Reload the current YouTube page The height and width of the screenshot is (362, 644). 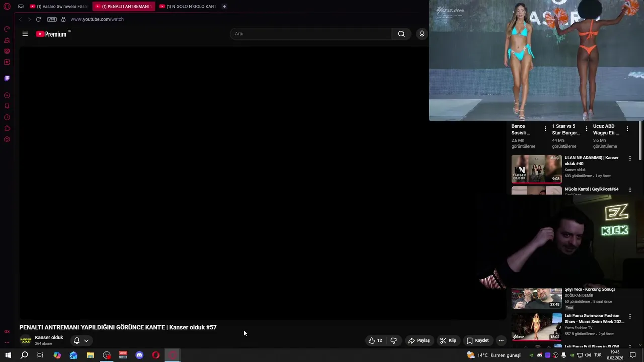pyautogui.click(x=38, y=19)
